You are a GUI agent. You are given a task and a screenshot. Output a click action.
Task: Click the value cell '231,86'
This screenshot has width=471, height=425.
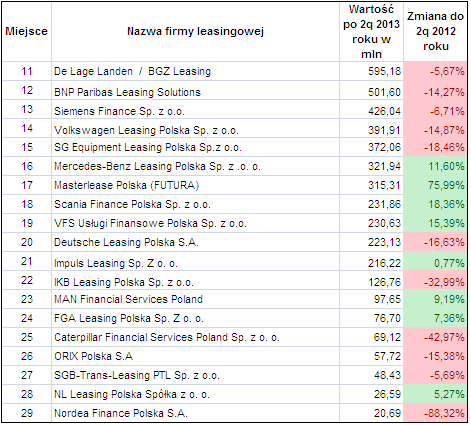371,204
